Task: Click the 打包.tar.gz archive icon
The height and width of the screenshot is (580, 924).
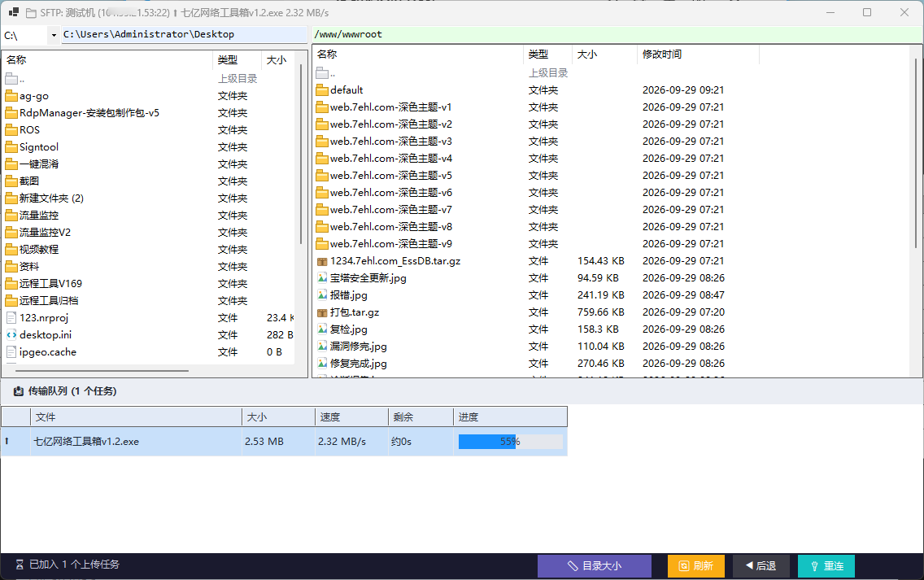Action: click(x=322, y=312)
